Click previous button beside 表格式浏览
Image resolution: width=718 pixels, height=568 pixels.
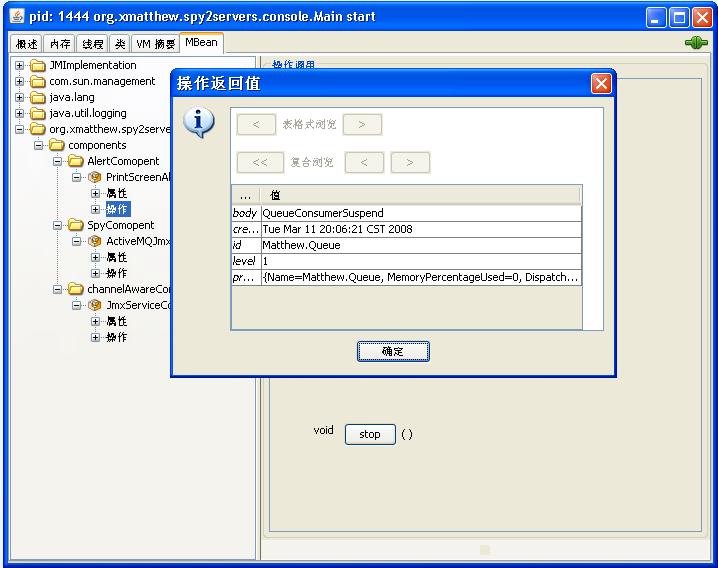pyautogui.click(x=256, y=125)
